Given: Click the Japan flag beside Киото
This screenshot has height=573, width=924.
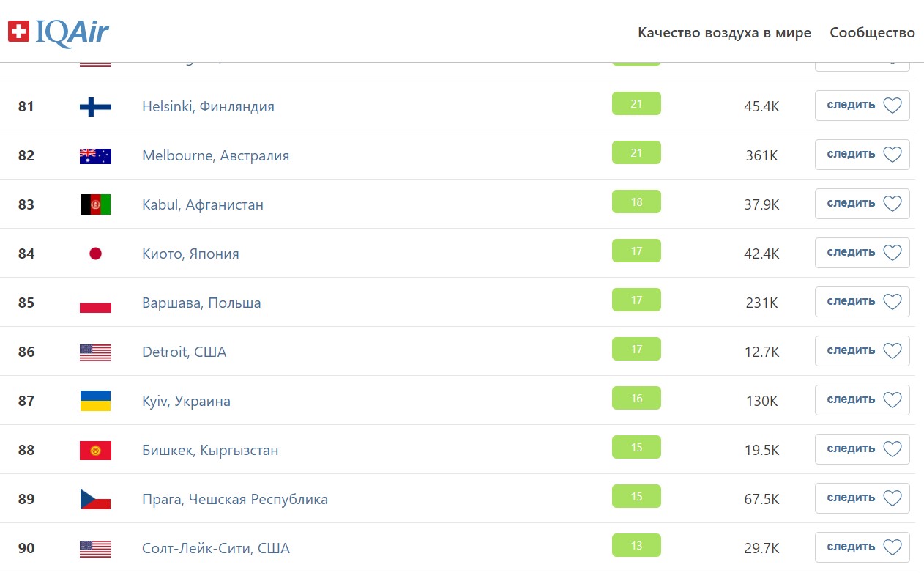Looking at the screenshot, I should point(95,254).
